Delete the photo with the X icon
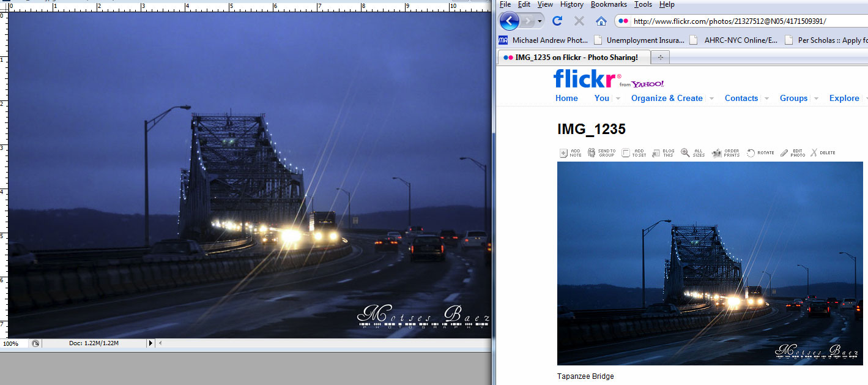The width and height of the screenshot is (868, 385). [814, 153]
